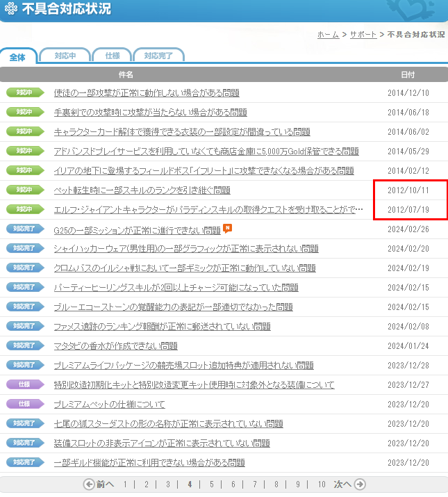Click 対応中 badge on イリアの地下 row
Image resolution: width=448 pixels, height=497 pixels.
coord(25,170)
